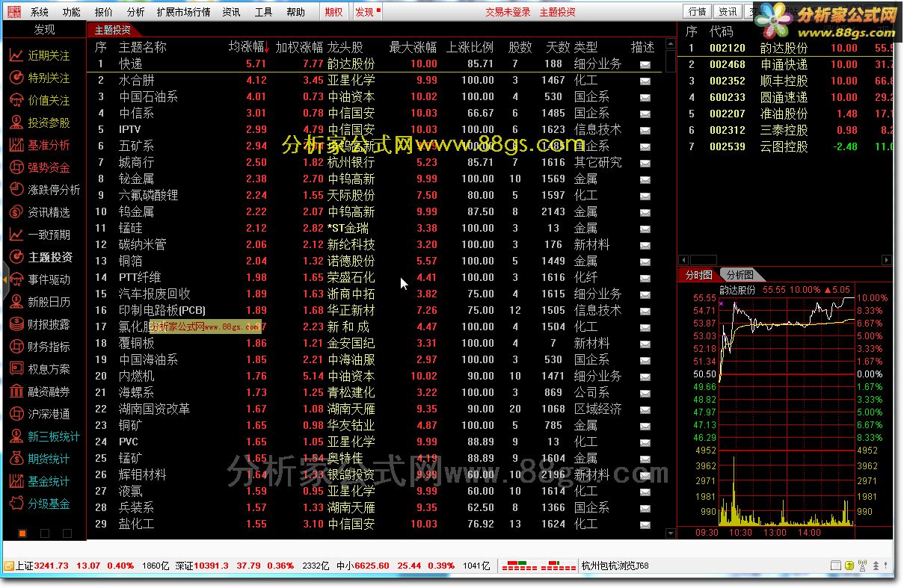Open the 系统 menu
904x588 pixels.
point(40,12)
